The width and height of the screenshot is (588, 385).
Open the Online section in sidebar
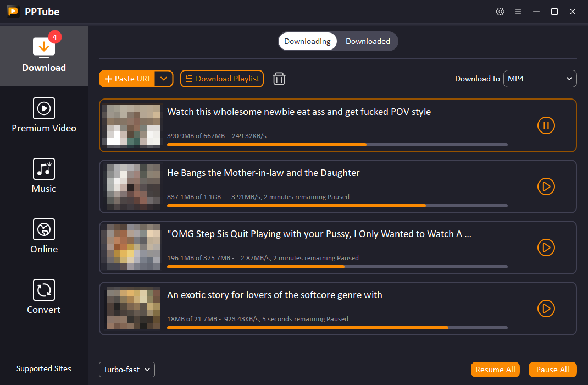[x=44, y=235]
